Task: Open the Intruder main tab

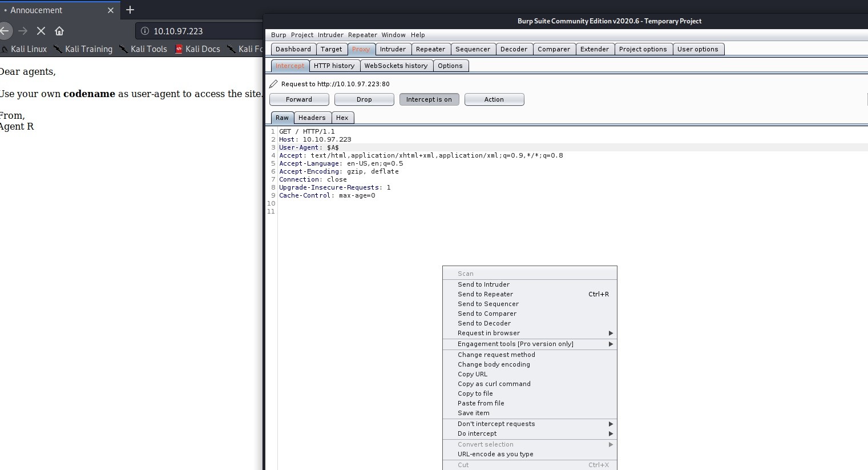Action: point(393,49)
